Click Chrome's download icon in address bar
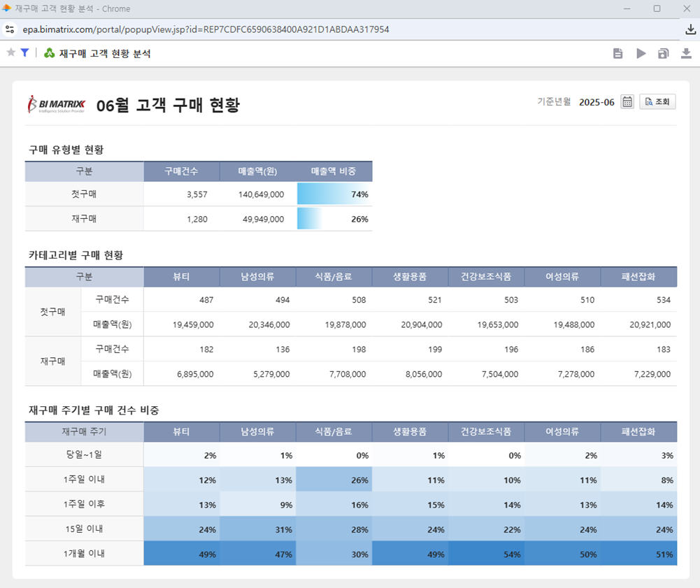The height and width of the screenshot is (588, 700). click(690, 29)
